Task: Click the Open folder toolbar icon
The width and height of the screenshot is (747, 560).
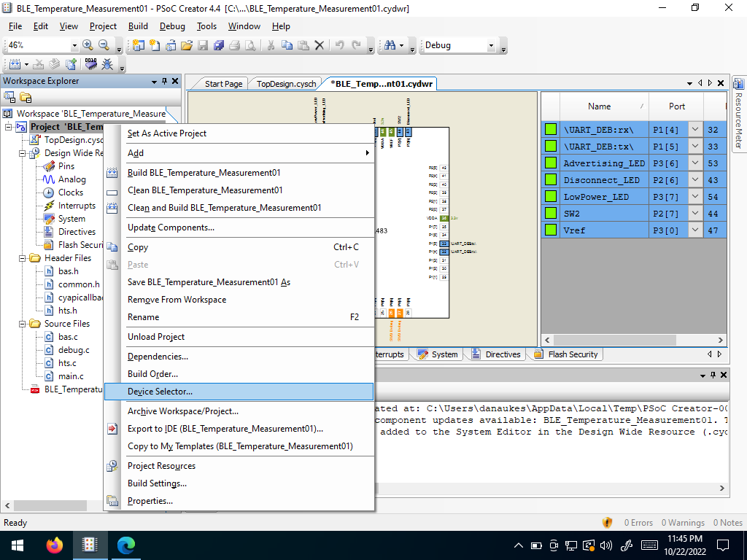Action: (x=187, y=45)
